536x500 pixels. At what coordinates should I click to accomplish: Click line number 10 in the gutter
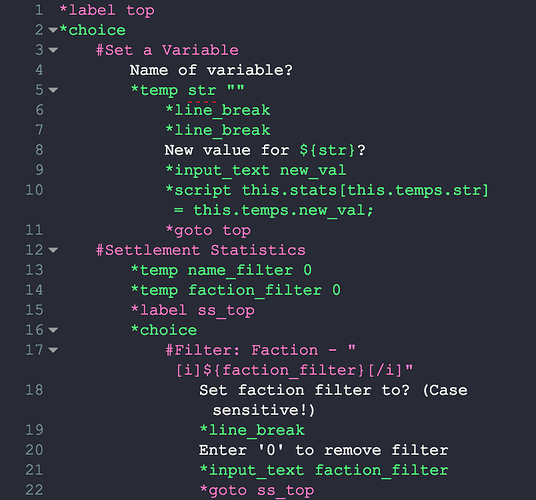(x=35, y=190)
